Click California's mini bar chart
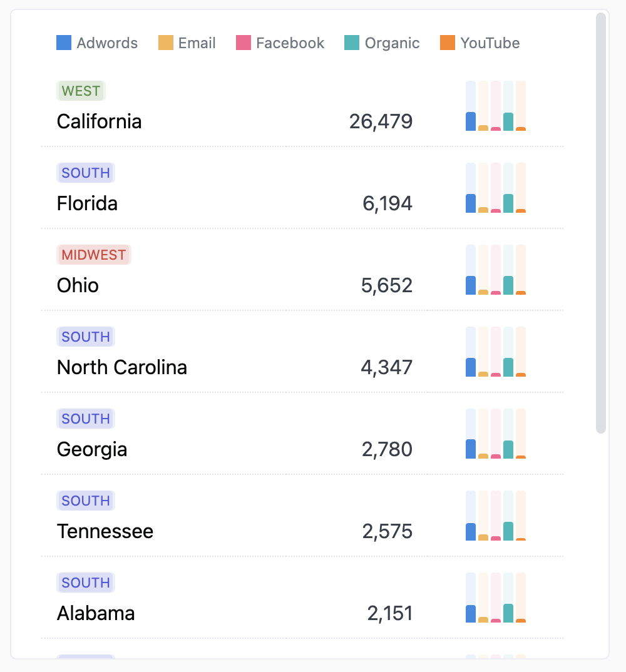Viewport: 626px width, 672px height. (x=496, y=106)
